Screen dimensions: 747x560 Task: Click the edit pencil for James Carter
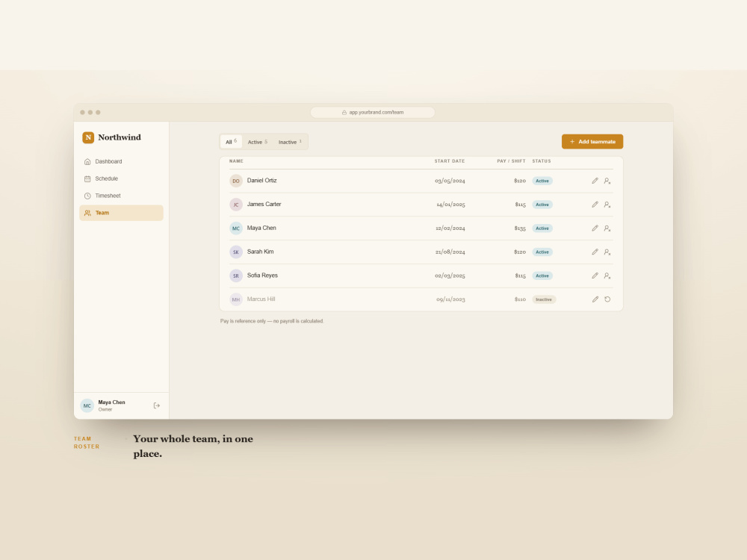[x=595, y=205]
